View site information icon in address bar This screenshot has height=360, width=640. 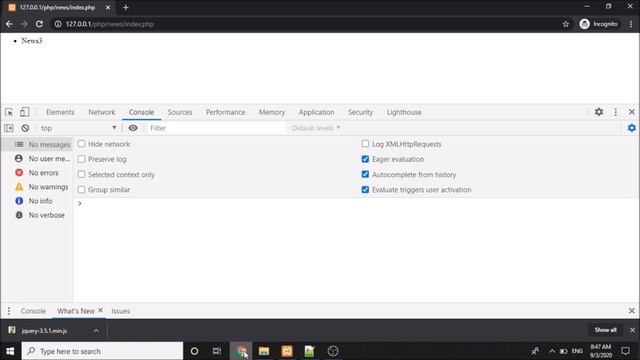pos(58,24)
